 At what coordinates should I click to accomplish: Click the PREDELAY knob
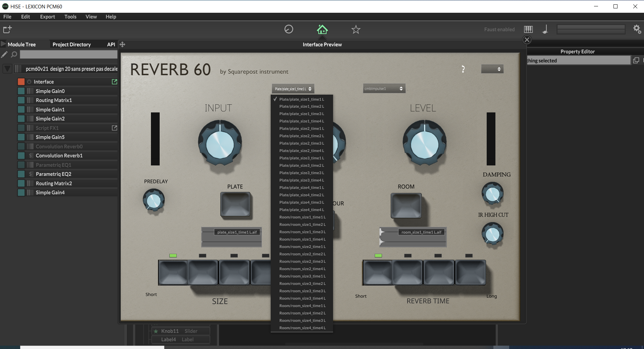[x=154, y=200]
